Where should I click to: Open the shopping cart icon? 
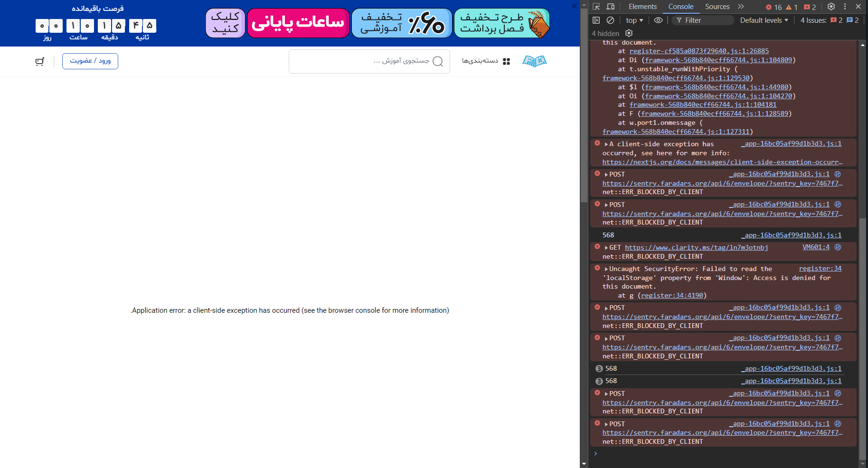40,61
